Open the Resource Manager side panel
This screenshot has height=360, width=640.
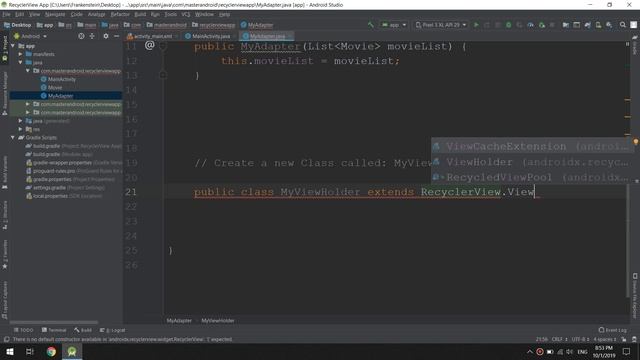pos(4,94)
